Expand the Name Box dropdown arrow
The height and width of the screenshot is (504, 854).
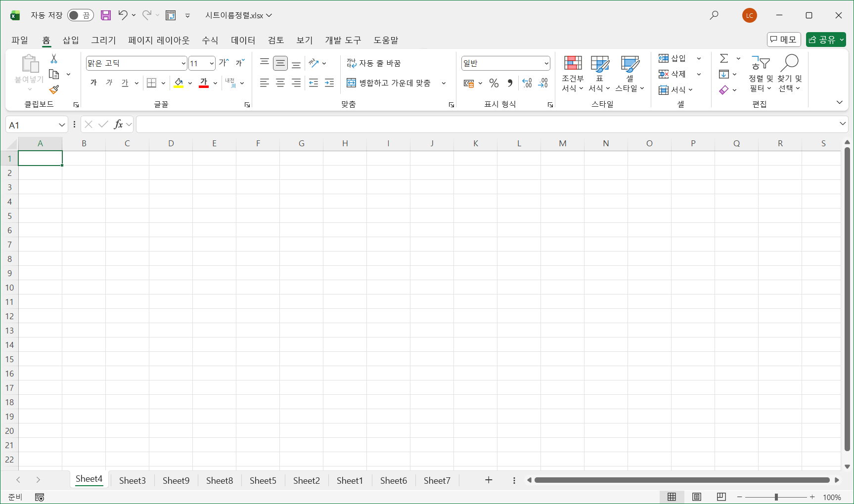click(62, 125)
